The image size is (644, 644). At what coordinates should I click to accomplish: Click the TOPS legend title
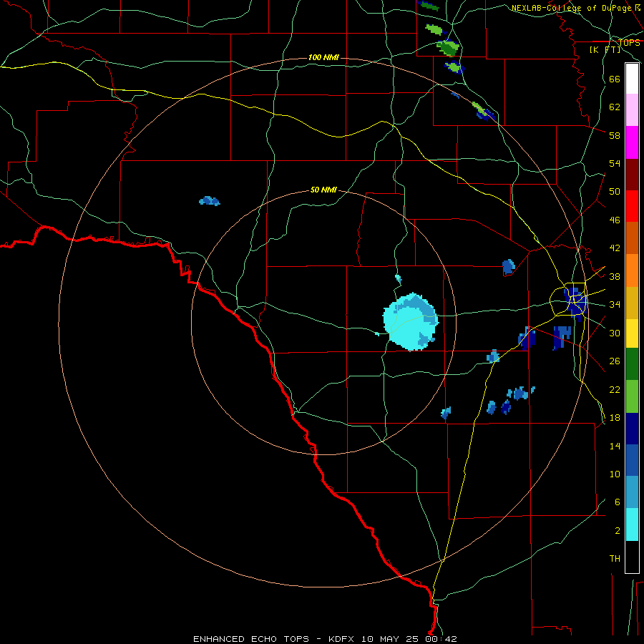(629, 42)
